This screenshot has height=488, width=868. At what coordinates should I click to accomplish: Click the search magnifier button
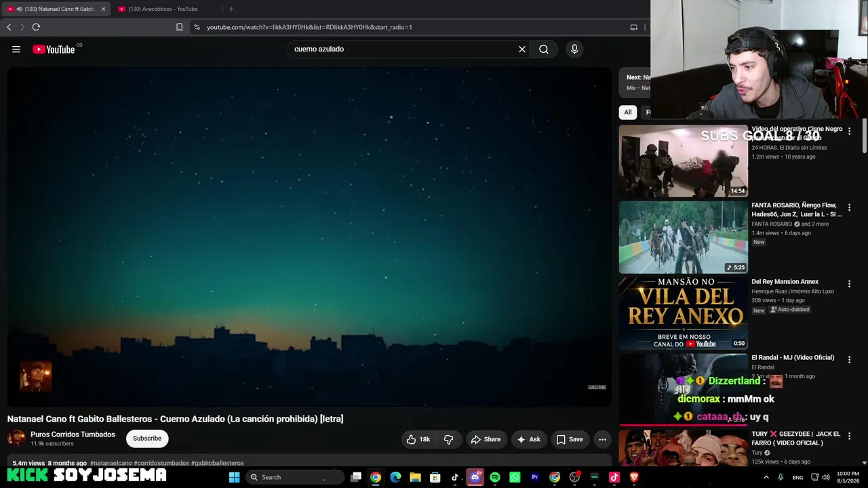[x=544, y=49]
